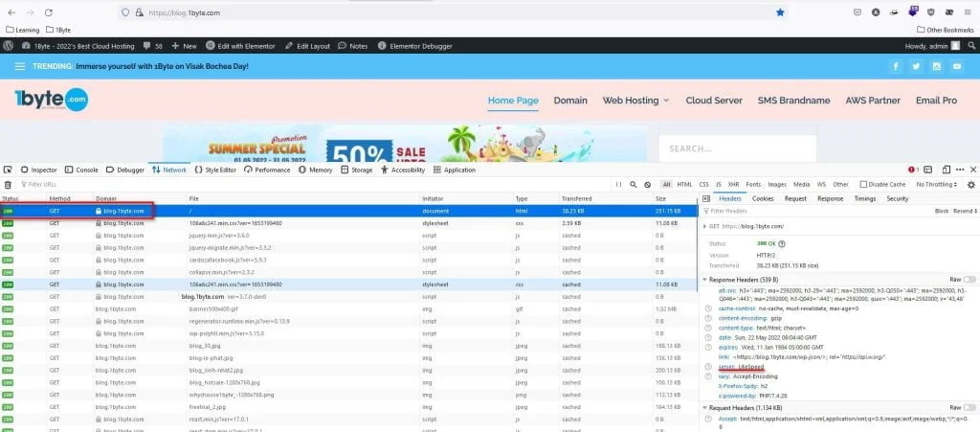Enable the Disable Cache checkbox

tap(863, 185)
